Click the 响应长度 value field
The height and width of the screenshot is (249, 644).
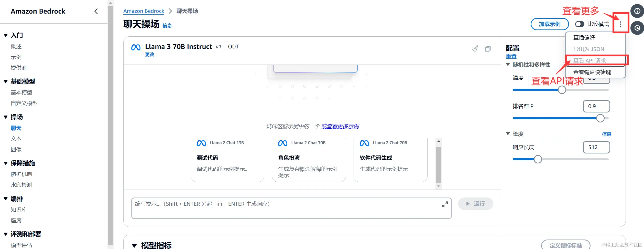(x=596, y=147)
